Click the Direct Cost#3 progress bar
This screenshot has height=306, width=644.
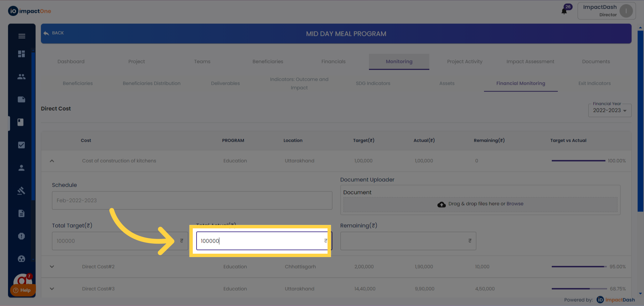coord(579,289)
